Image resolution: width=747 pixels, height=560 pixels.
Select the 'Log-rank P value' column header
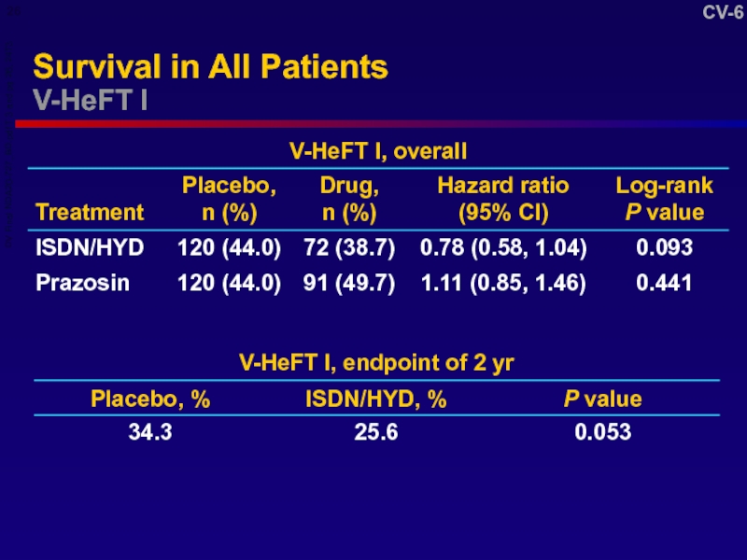click(664, 199)
